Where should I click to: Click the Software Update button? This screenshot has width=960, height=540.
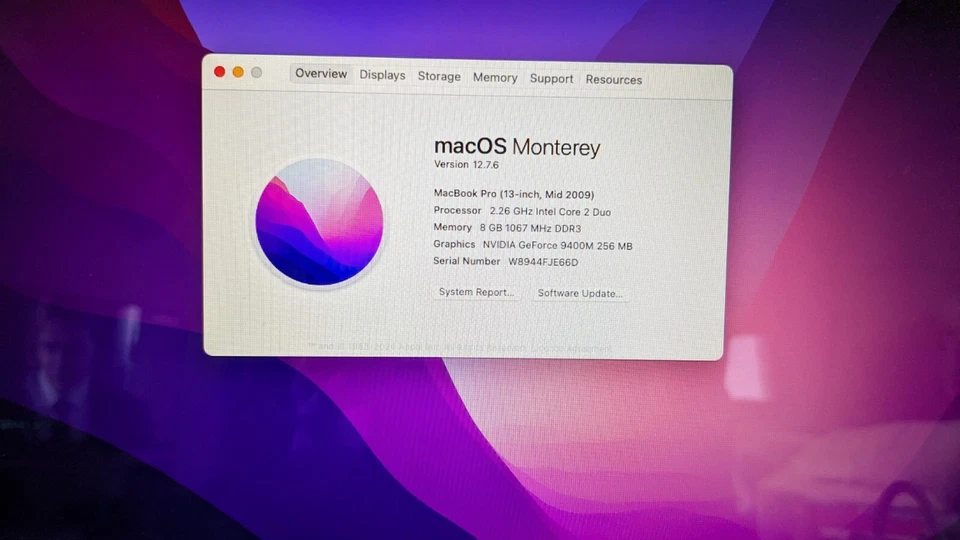[x=580, y=293]
